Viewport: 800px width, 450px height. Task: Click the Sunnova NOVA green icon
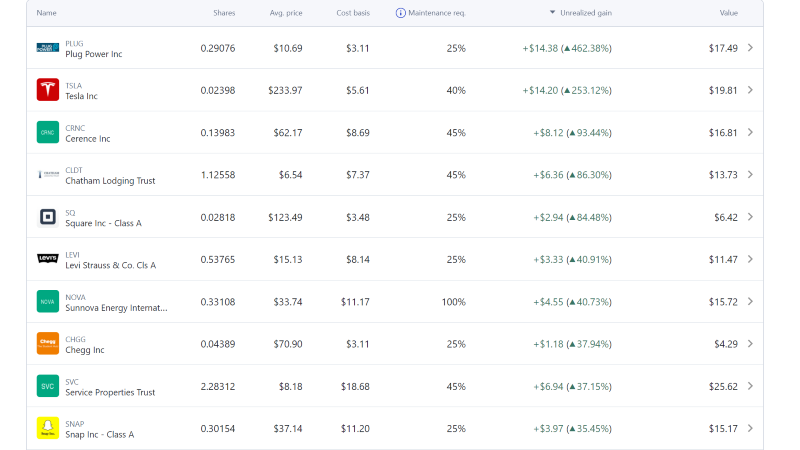click(x=48, y=301)
